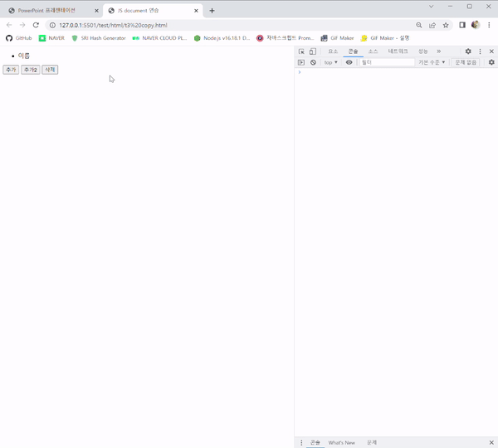Click the console 필터 input field
This screenshot has height=448, width=498.
tap(387, 62)
